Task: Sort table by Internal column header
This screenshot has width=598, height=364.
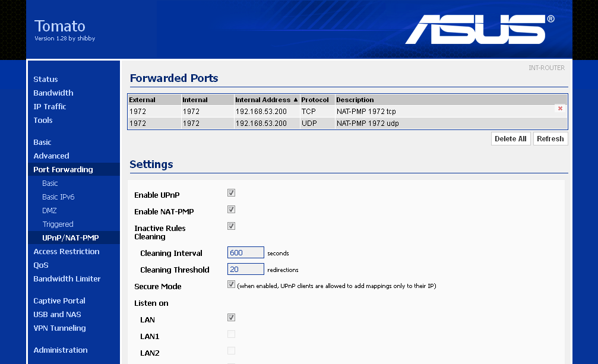Action: click(207, 100)
